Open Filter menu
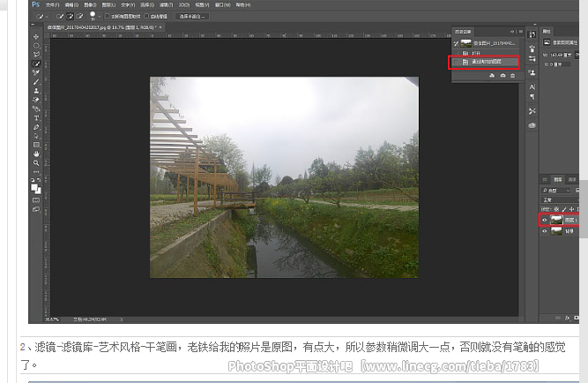Viewport: 588px width, 383px height. 166,5
